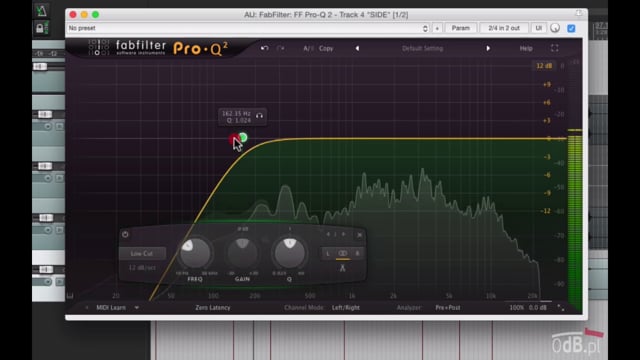Screen dimensions: 640x360
Task: Click the FREQ knob
Action: (196, 253)
